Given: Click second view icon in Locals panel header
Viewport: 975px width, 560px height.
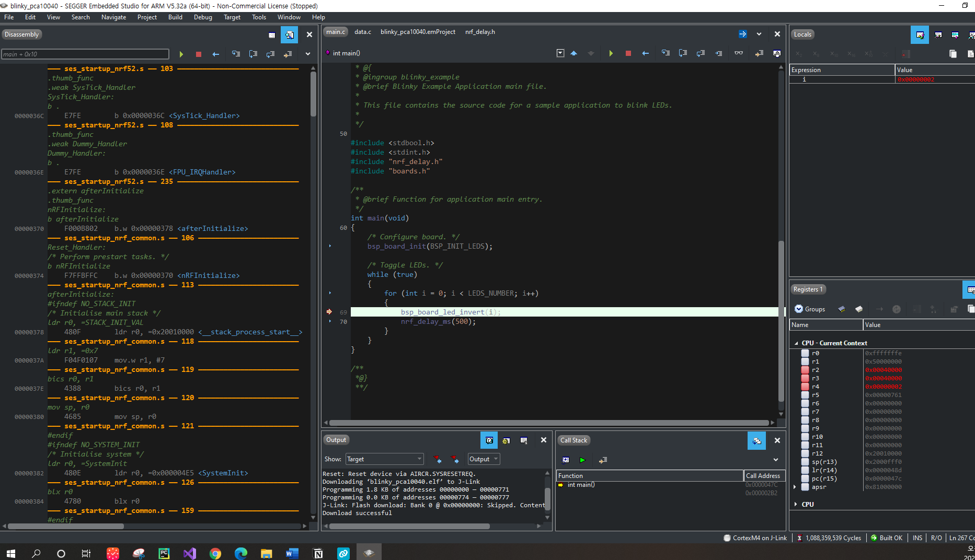Looking at the screenshot, I should pos(938,35).
